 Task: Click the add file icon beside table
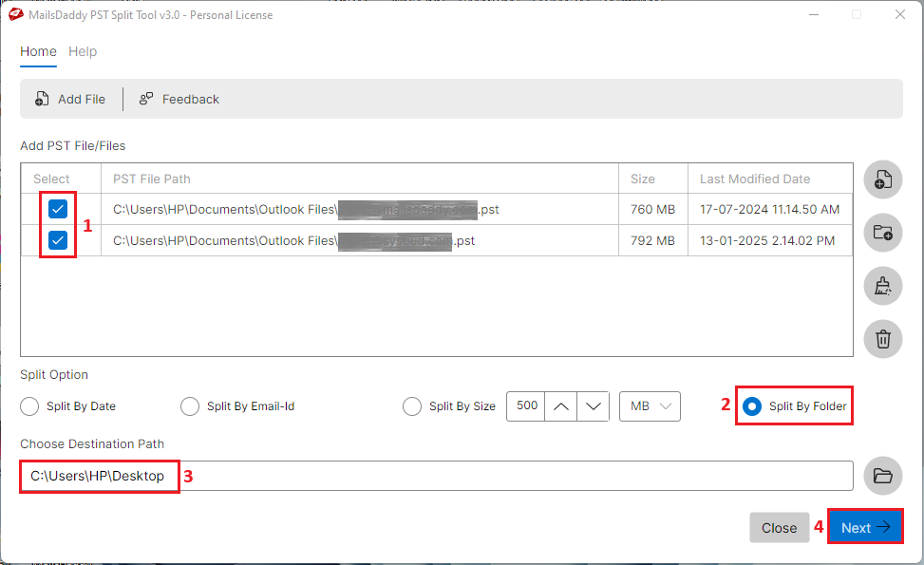(883, 179)
